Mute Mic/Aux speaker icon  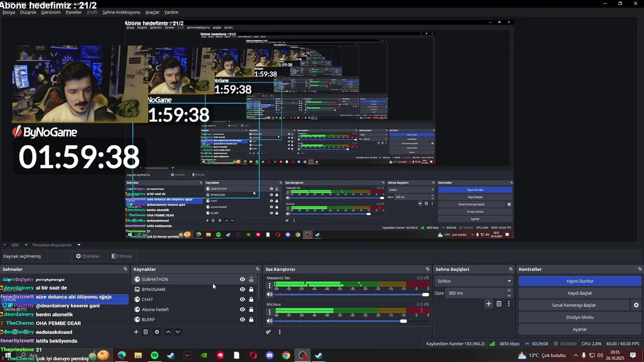click(270, 321)
